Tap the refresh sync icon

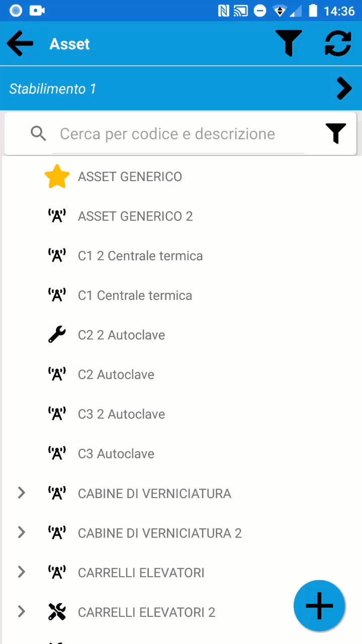(x=338, y=43)
